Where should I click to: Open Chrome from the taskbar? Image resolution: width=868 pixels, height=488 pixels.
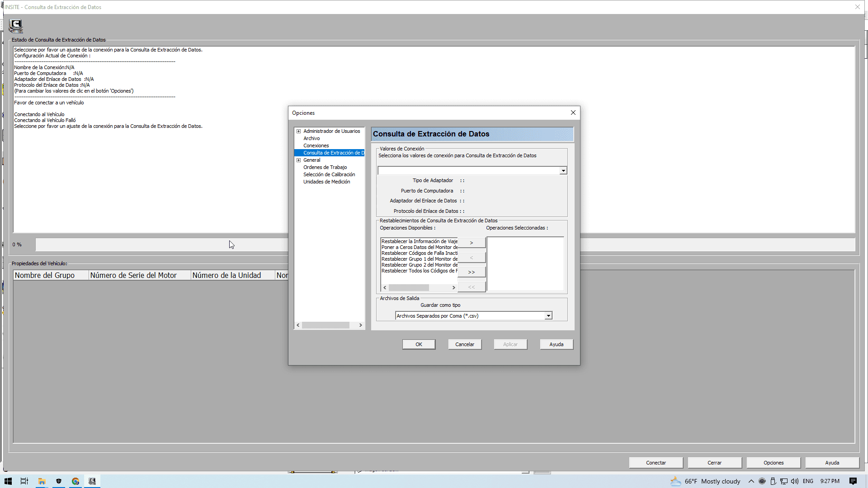pyautogui.click(x=75, y=481)
